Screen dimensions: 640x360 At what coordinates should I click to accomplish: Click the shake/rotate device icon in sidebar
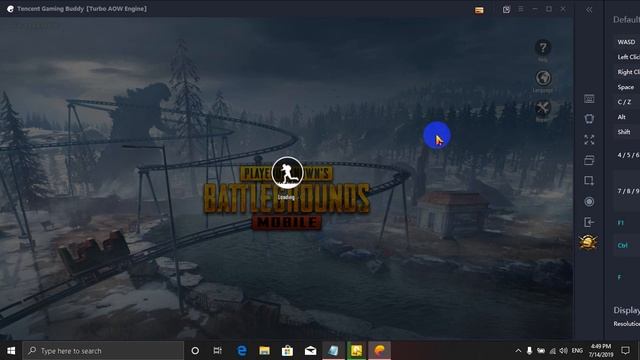[589, 119]
